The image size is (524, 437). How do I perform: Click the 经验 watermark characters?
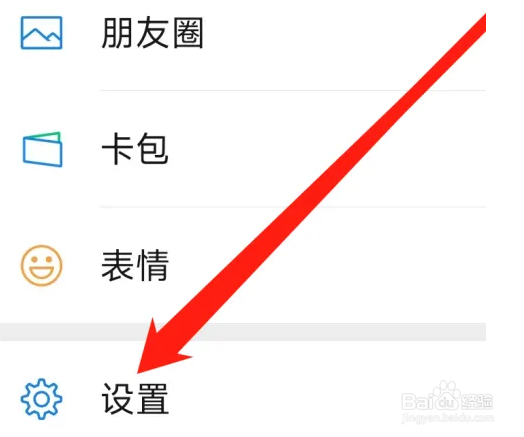click(x=477, y=402)
